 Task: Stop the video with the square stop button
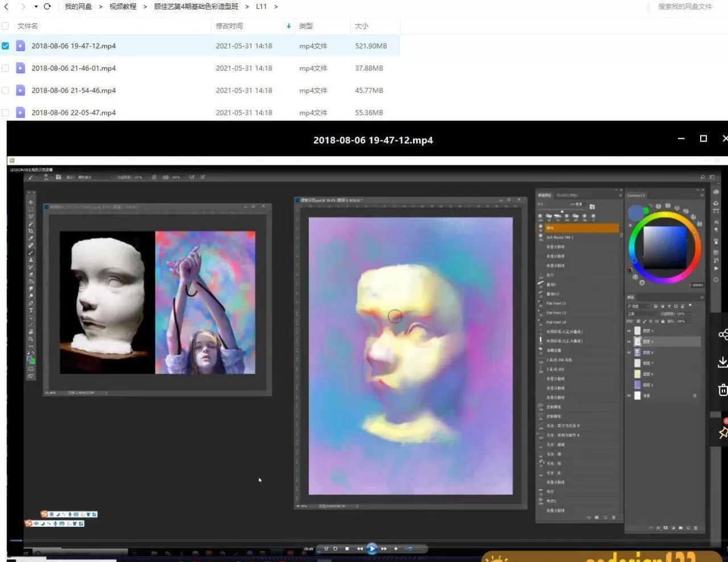pyautogui.click(x=347, y=548)
